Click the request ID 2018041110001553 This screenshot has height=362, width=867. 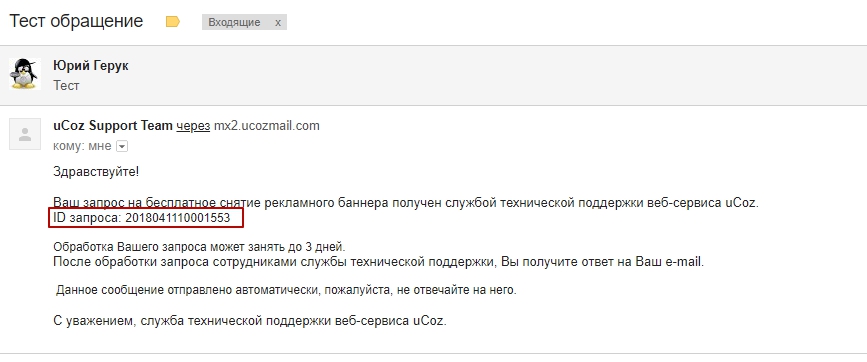[x=177, y=218]
